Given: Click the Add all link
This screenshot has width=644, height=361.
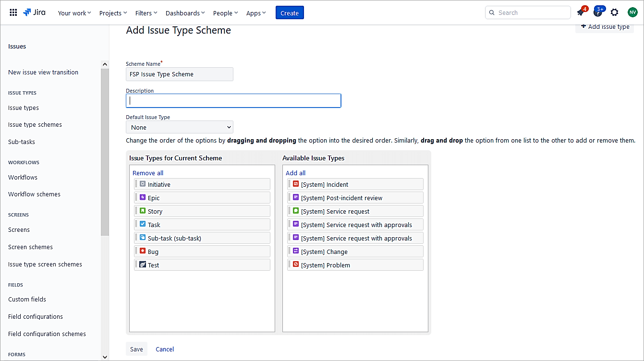Looking at the screenshot, I should pyautogui.click(x=295, y=173).
